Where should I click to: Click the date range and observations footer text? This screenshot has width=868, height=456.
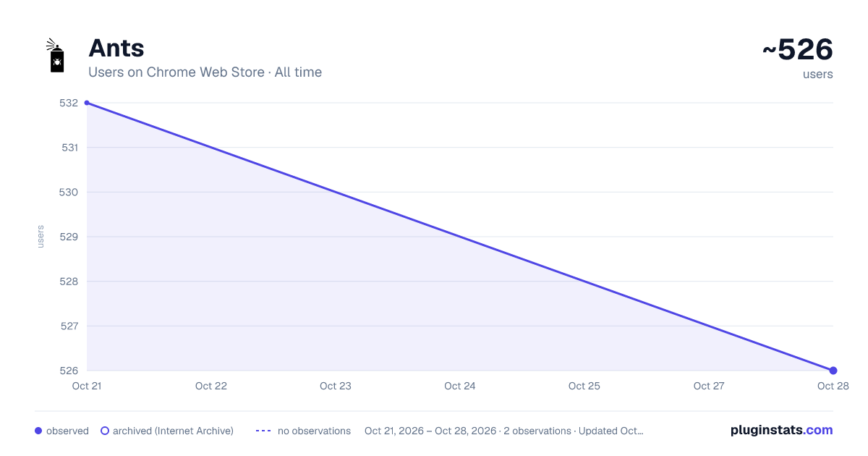tap(503, 431)
